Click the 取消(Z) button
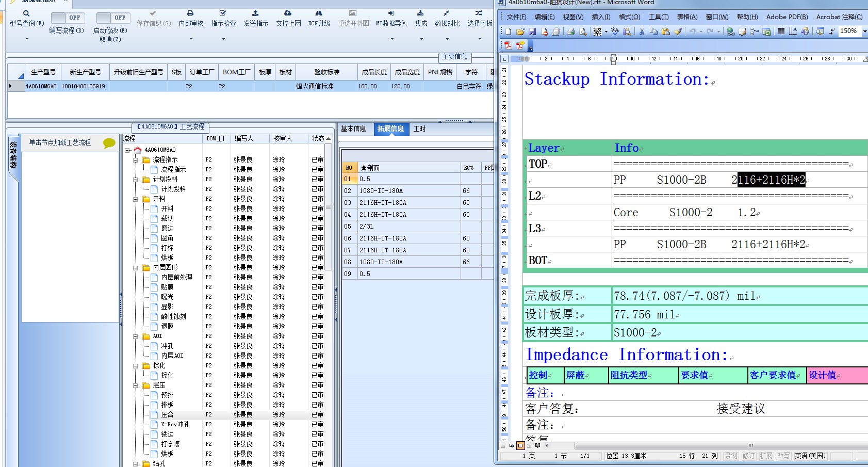 click(x=110, y=39)
